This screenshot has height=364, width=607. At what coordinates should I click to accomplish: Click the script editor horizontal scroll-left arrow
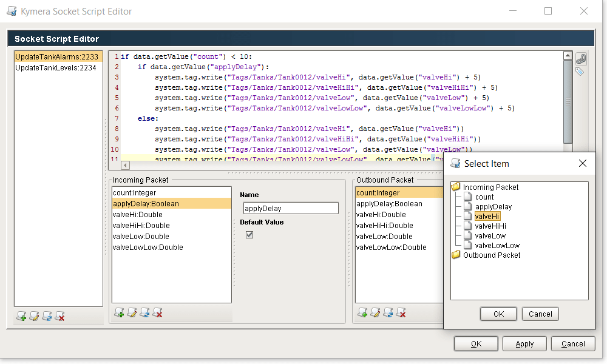(x=125, y=165)
